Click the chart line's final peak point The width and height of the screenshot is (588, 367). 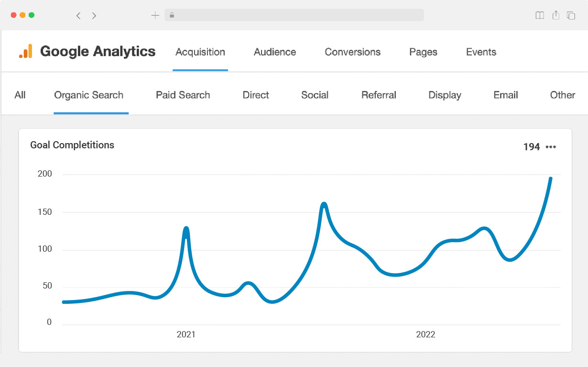[551, 178]
